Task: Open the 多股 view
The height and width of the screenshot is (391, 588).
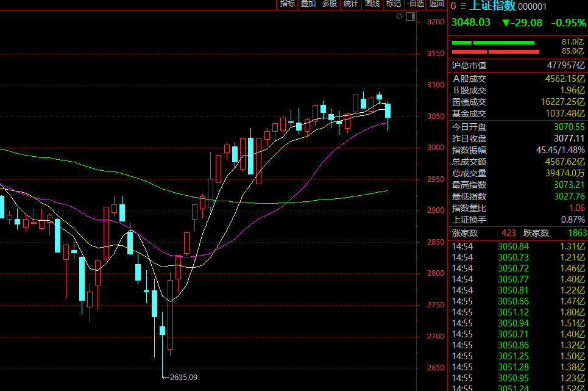Action: tap(330, 4)
